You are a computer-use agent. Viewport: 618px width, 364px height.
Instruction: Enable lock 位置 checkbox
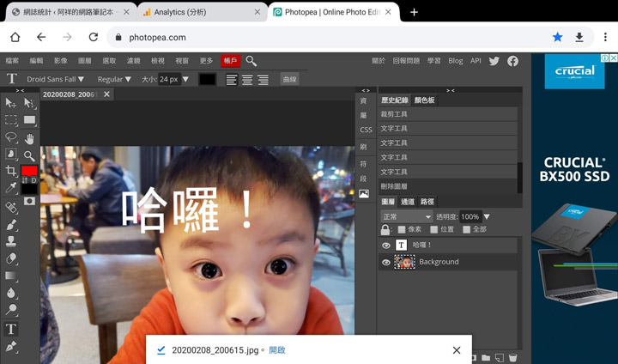click(434, 229)
